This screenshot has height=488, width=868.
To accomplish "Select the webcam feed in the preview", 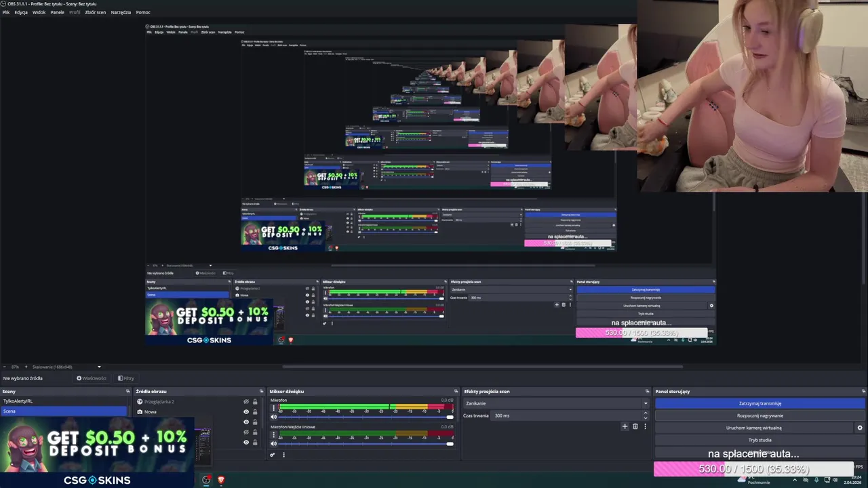I will pos(752,96).
